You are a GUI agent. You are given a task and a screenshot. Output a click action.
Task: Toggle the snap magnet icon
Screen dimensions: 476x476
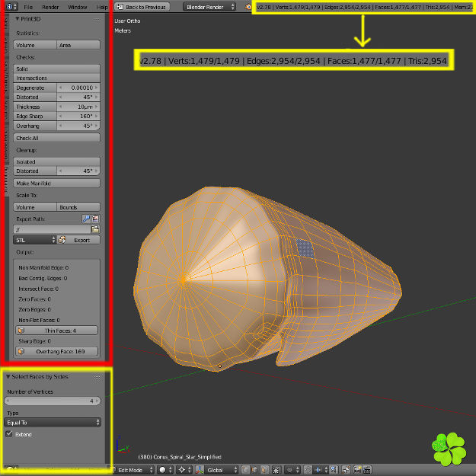tap(308, 470)
